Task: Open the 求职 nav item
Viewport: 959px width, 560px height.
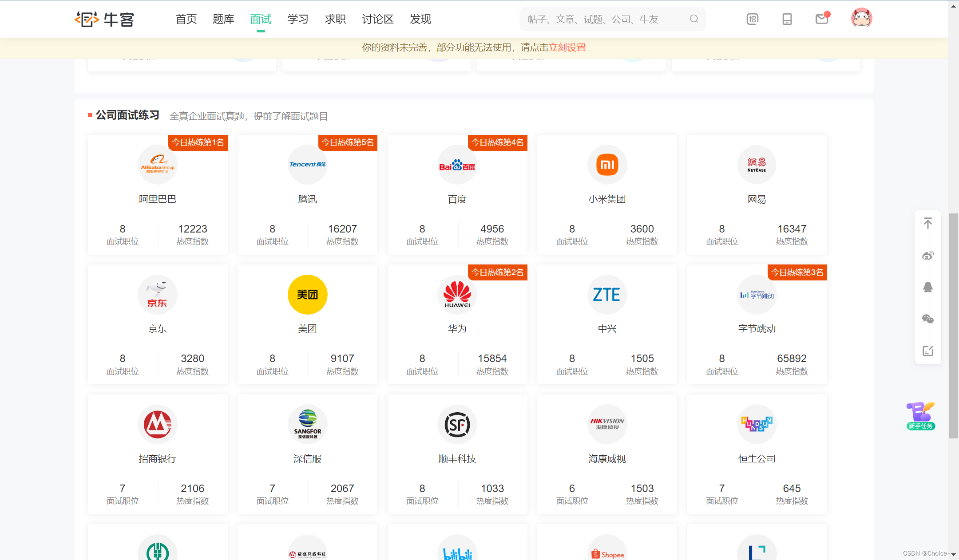Action: [x=335, y=19]
